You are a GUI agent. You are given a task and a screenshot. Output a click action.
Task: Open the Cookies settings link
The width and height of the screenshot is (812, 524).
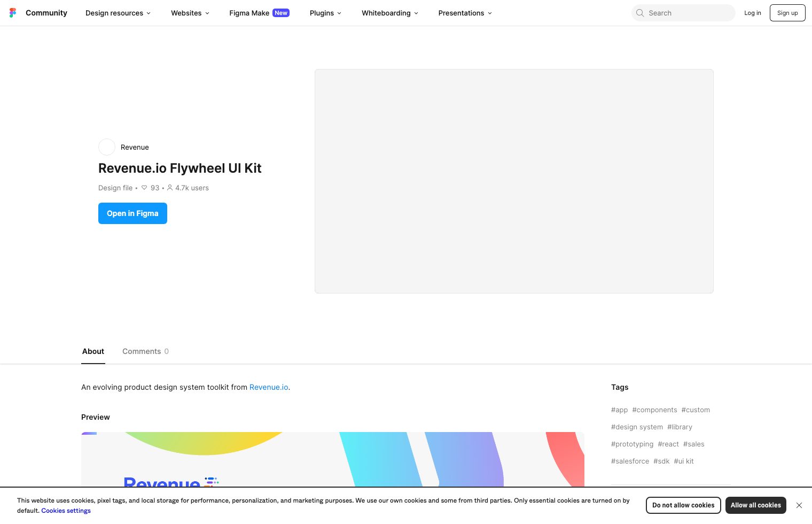(66, 511)
